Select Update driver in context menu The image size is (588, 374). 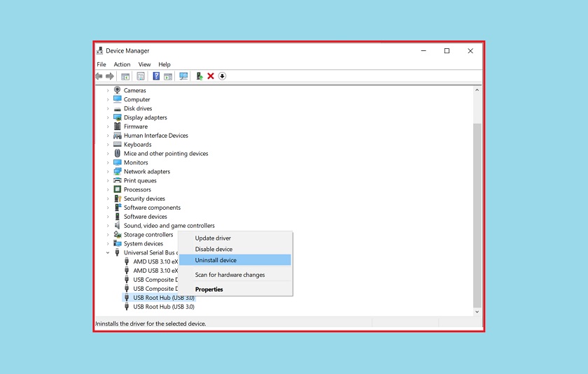tap(213, 238)
